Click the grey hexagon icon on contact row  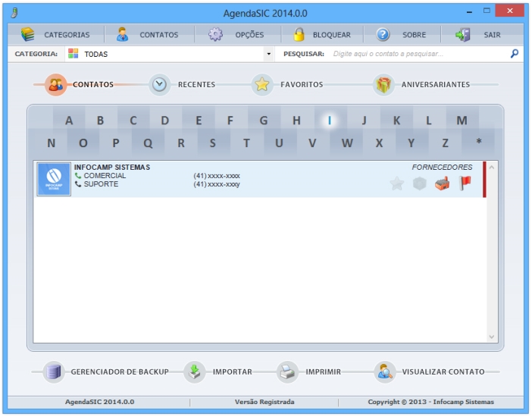(420, 183)
